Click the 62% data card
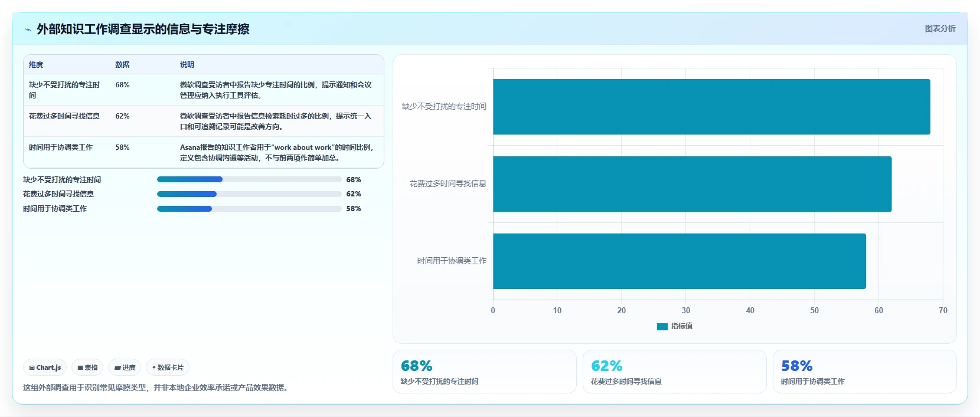This screenshot has width=980, height=417. [x=675, y=372]
